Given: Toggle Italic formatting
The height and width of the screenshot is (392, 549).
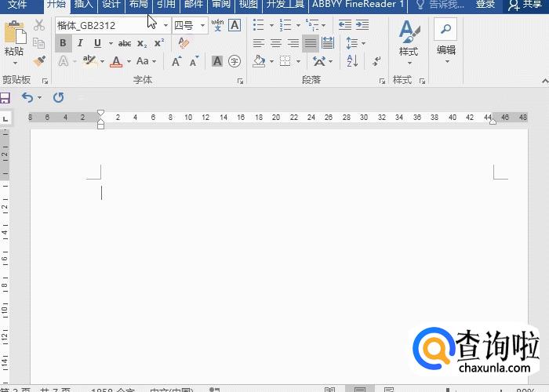Looking at the screenshot, I should [80, 43].
